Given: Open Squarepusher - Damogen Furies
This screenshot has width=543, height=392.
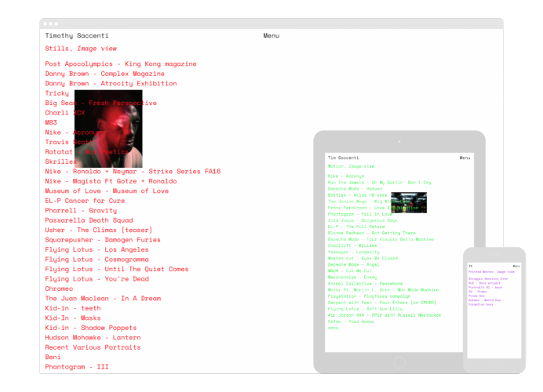Looking at the screenshot, I should 103,240.
